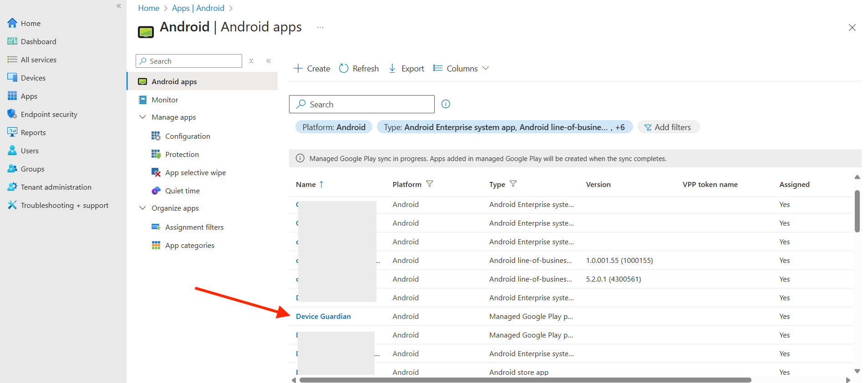The image size is (868, 383).
Task: Select App categories menu item
Action: click(189, 245)
